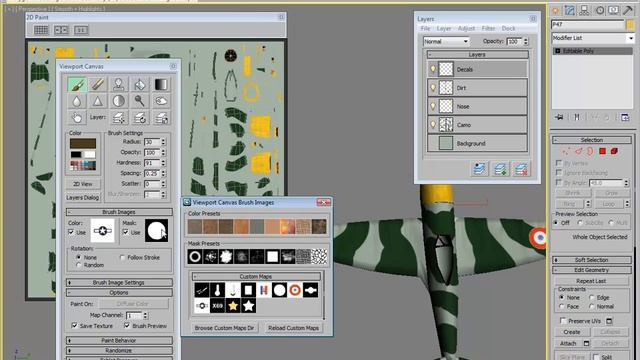Screen dimensions: 640x360
Task: Click the Repeat Last button
Action: (x=591, y=281)
